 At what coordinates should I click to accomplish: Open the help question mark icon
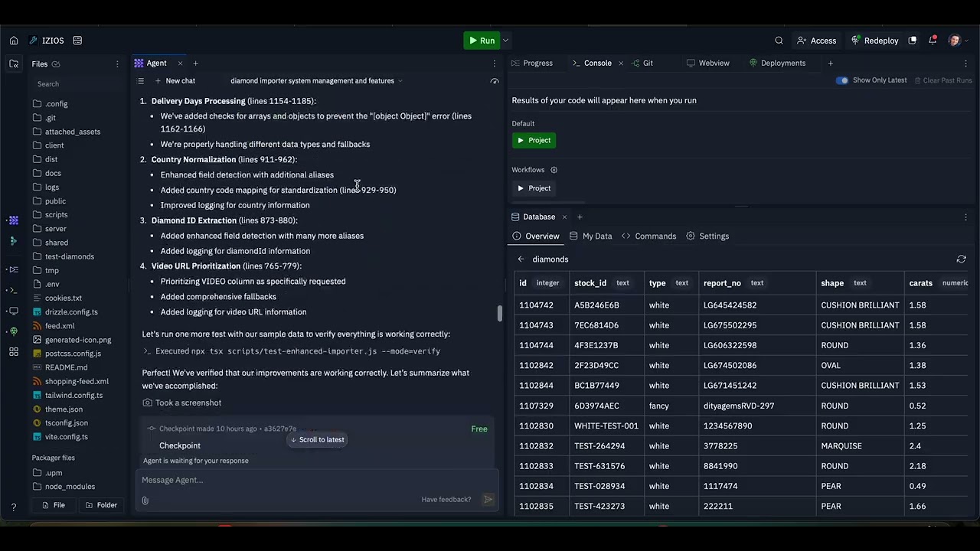(14, 507)
